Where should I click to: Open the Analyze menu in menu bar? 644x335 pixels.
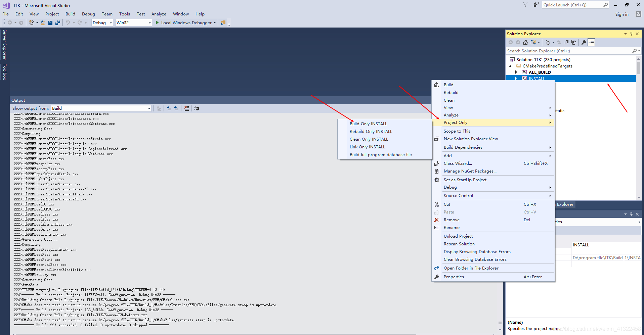coord(159,14)
